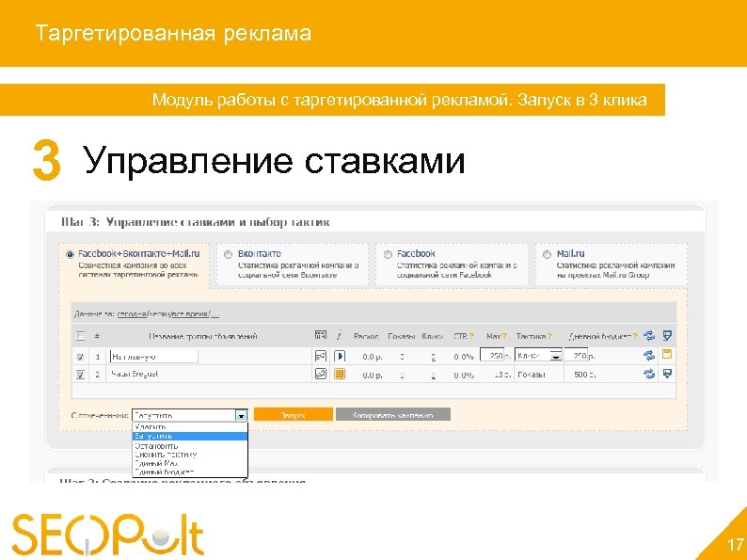The image size is (747, 560).
Task: Toggle the select-all checkbox in table header
Action: point(81,337)
